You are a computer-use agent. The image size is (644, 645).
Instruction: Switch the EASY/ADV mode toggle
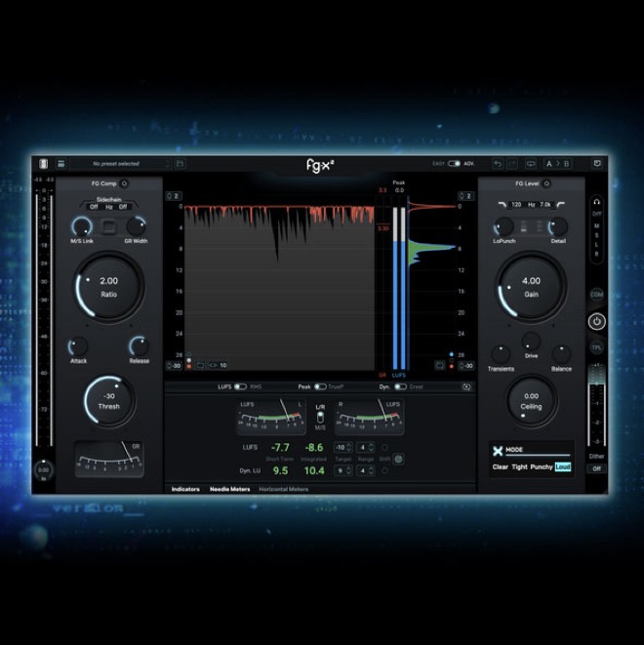coord(454,164)
